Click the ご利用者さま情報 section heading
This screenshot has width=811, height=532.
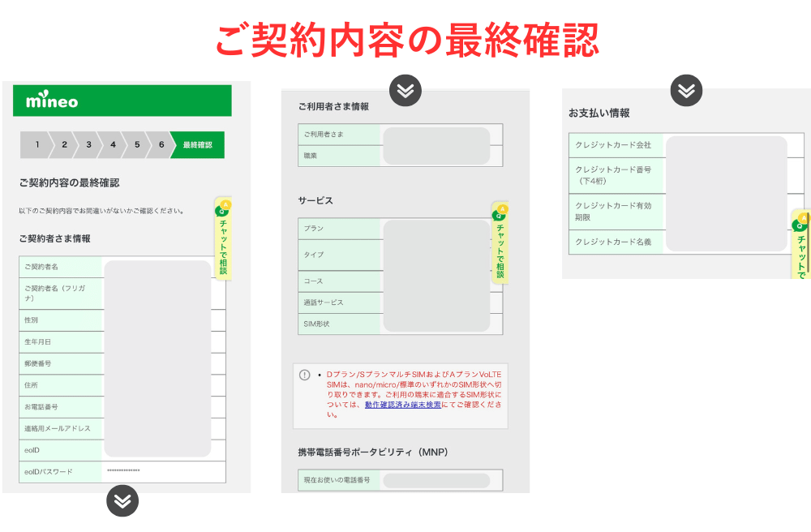333,106
